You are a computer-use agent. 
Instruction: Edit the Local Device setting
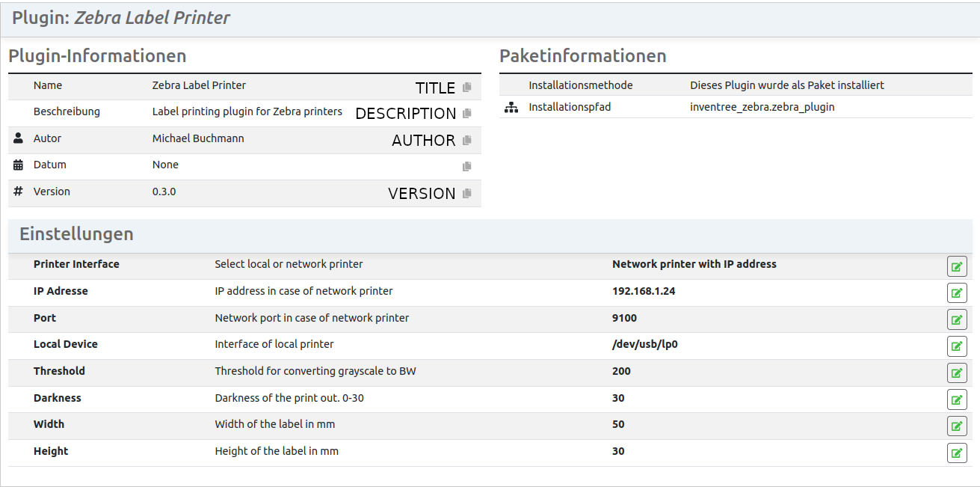click(x=956, y=346)
